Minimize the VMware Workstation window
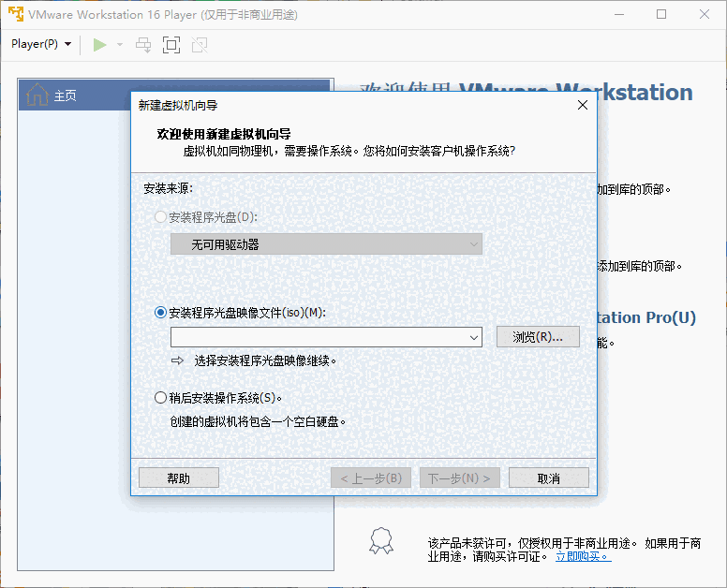 (619, 14)
